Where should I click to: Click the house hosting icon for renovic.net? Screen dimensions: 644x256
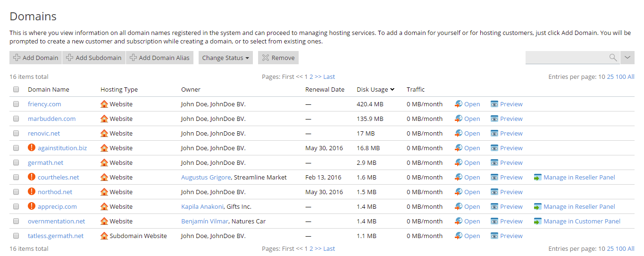click(x=104, y=133)
